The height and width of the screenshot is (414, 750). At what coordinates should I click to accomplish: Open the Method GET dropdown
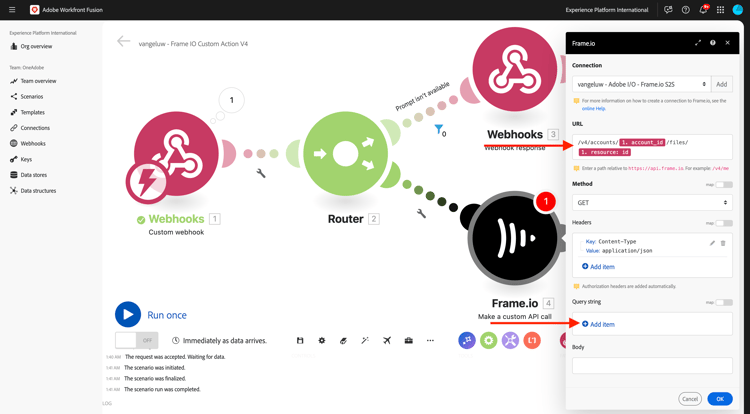652,203
